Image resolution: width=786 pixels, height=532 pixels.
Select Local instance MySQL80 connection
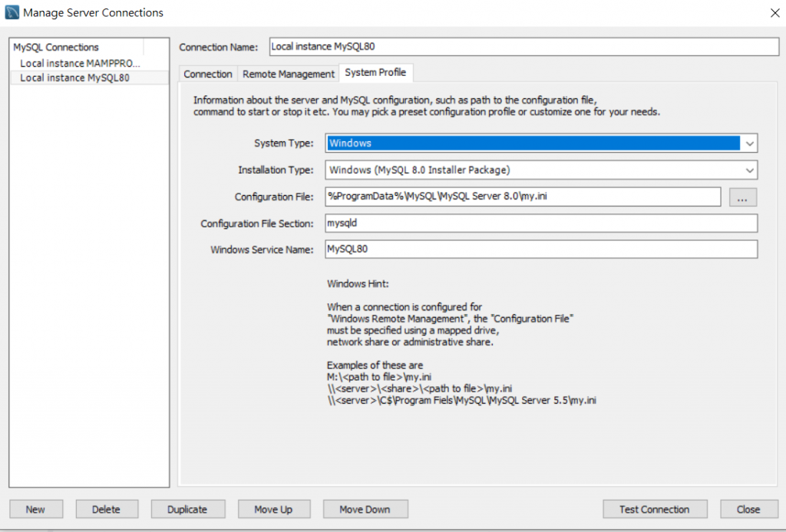coord(89,78)
